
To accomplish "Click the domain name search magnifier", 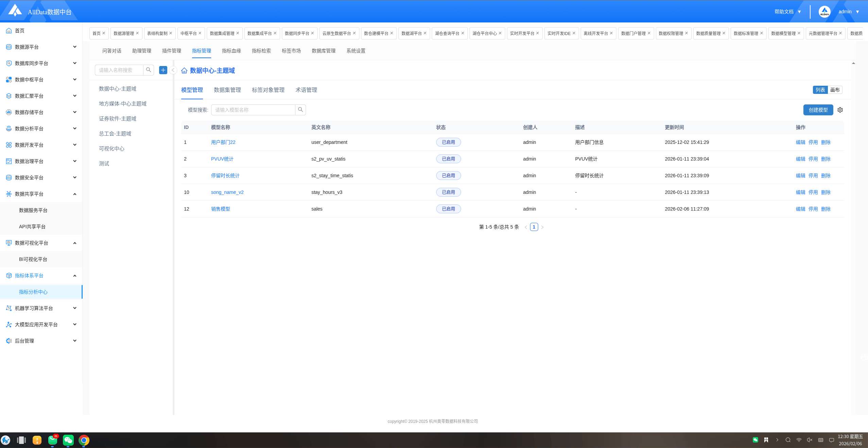I will 149,70.
